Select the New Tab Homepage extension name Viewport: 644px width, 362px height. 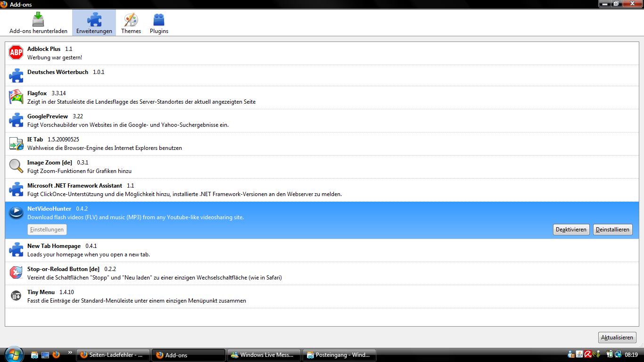[54, 246]
